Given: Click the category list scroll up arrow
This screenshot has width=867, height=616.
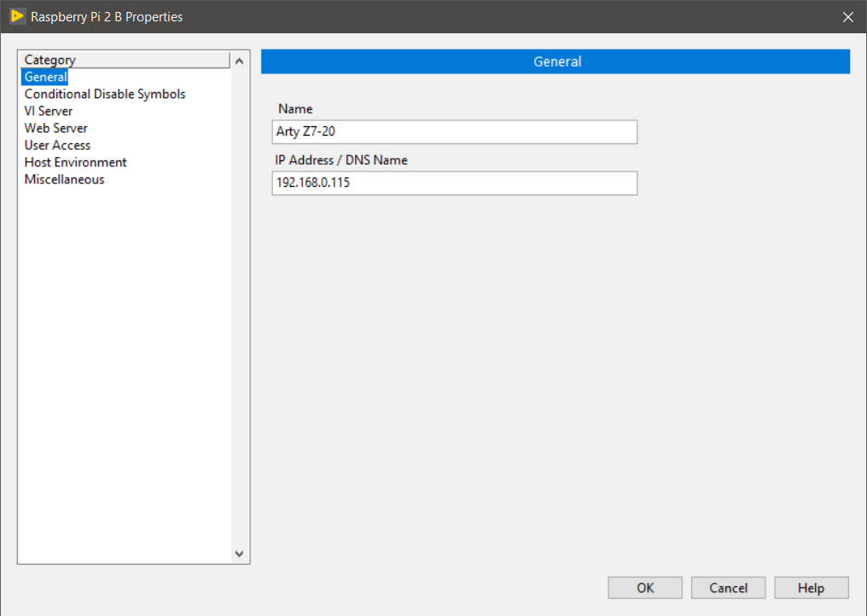Looking at the screenshot, I should pyautogui.click(x=240, y=61).
